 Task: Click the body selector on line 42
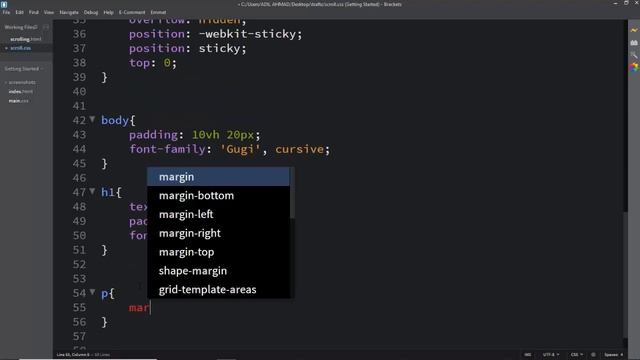115,120
